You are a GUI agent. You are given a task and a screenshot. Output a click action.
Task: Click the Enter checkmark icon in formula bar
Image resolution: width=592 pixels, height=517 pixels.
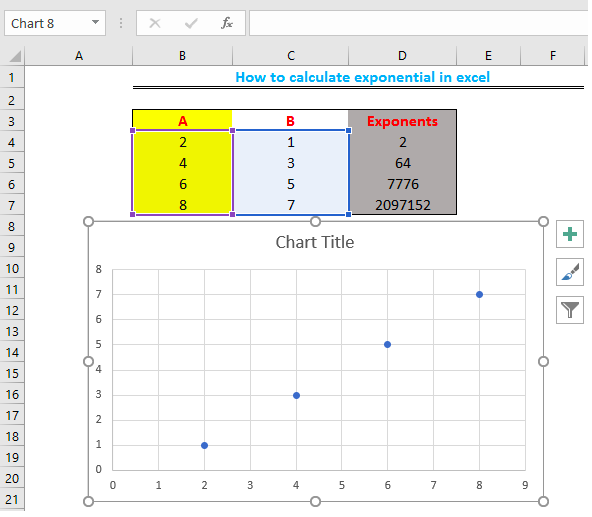coord(191,23)
